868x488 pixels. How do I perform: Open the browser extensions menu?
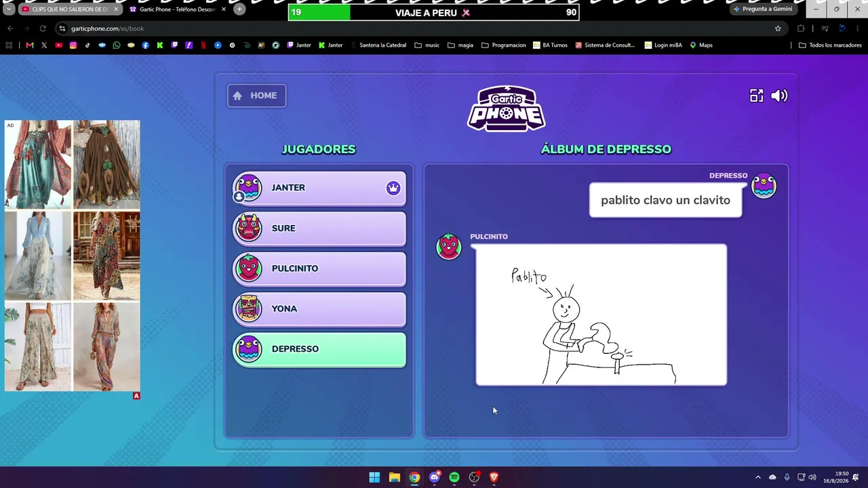[801, 28]
